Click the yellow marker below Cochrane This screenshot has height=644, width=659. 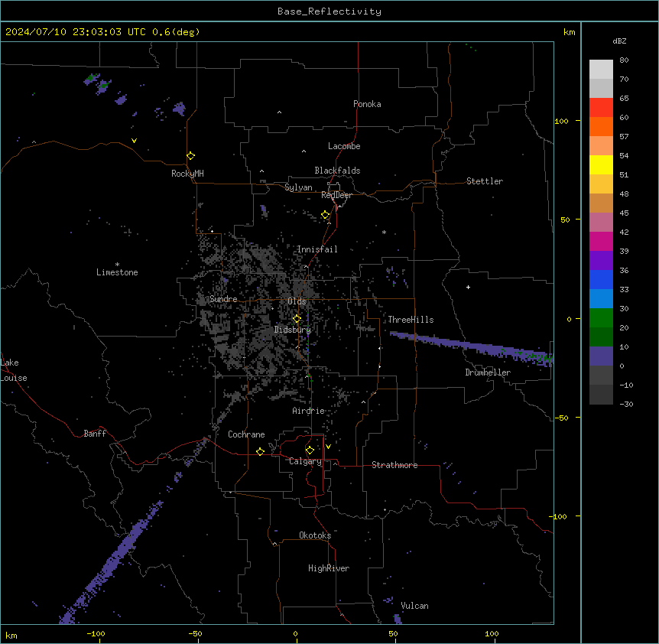click(x=260, y=451)
